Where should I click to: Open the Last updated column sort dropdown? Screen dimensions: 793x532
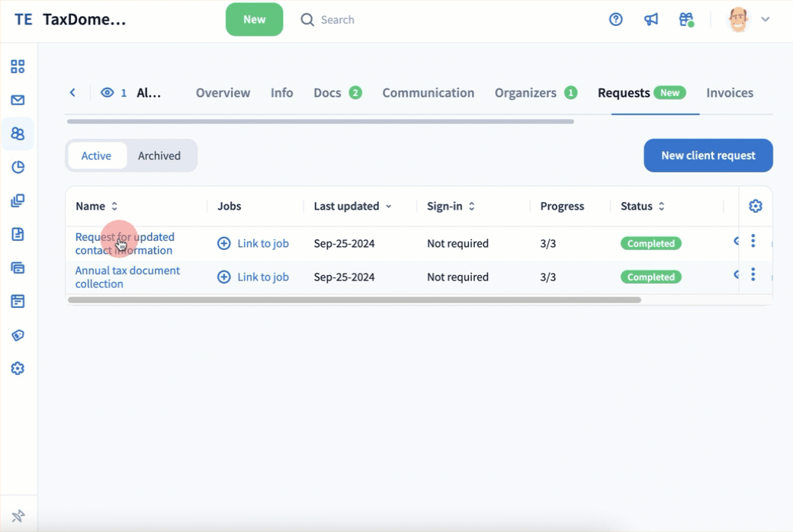(389, 207)
